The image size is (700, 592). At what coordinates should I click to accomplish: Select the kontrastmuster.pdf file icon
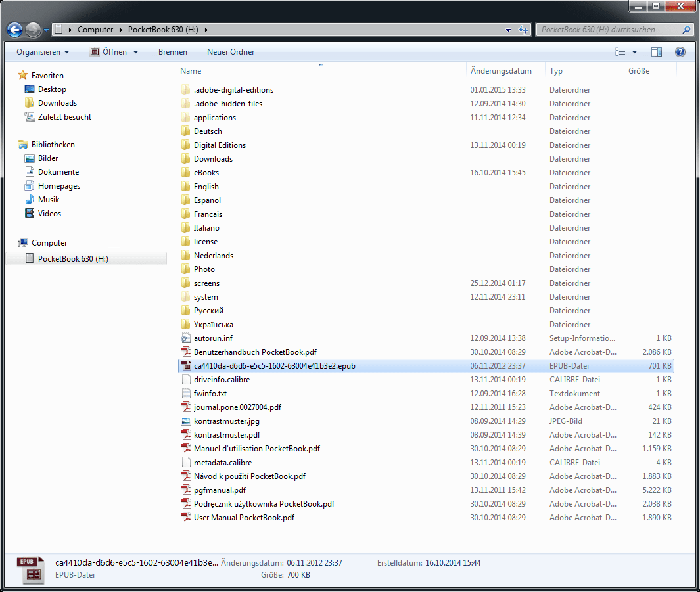[x=186, y=435]
